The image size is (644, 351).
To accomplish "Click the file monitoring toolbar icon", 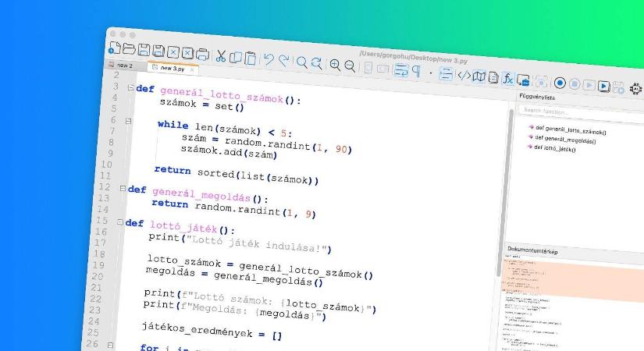I will [x=541, y=82].
